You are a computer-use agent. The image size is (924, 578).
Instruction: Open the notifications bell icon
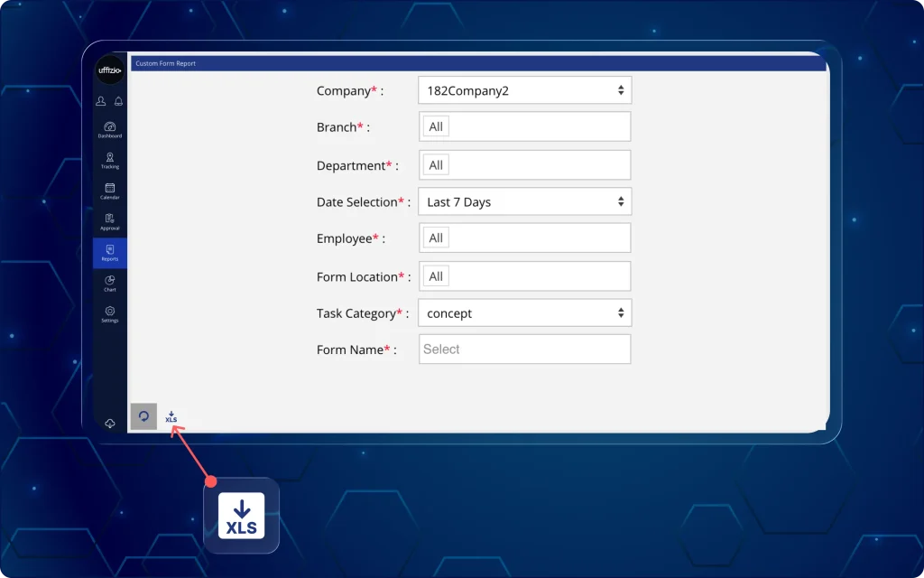(118, 101)
